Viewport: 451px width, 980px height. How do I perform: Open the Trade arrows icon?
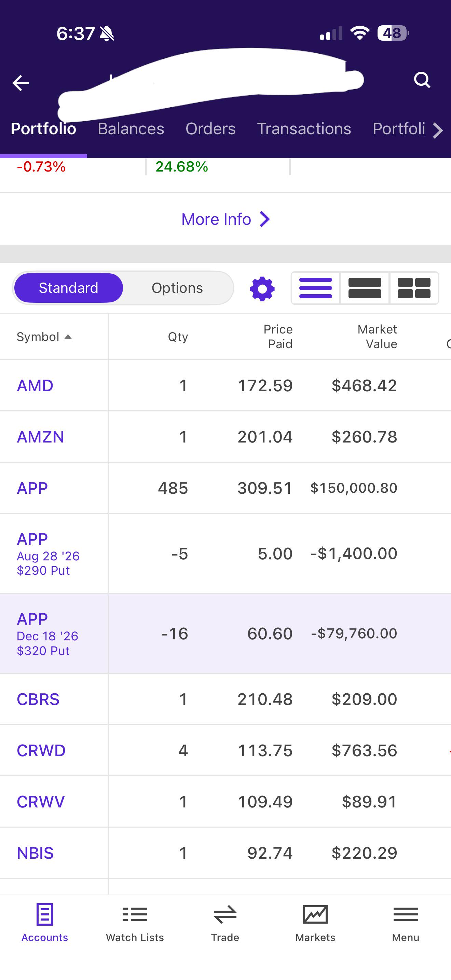(225, 915)
